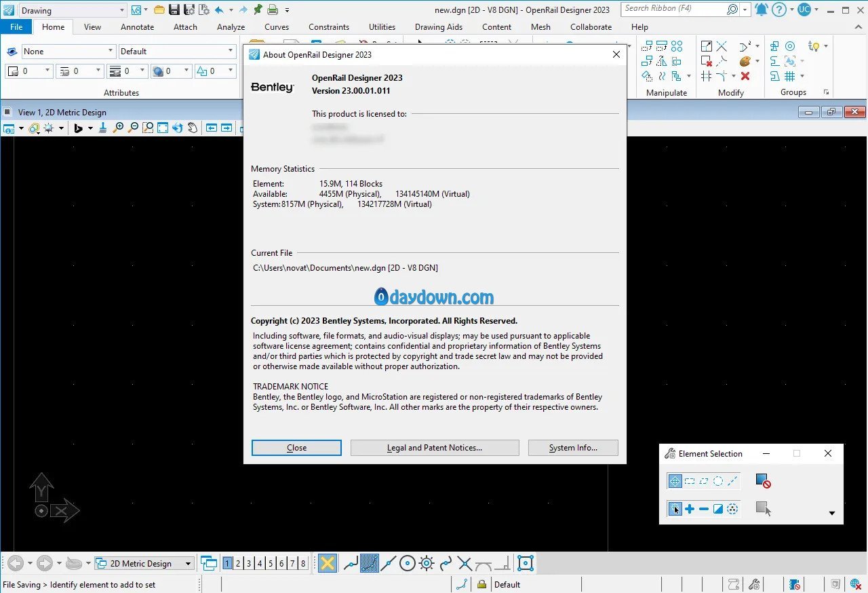This screenshot has width=868, height=593.
Task: Click the Zoom Out magnifier in view toolbar
Action: [133, 127]
